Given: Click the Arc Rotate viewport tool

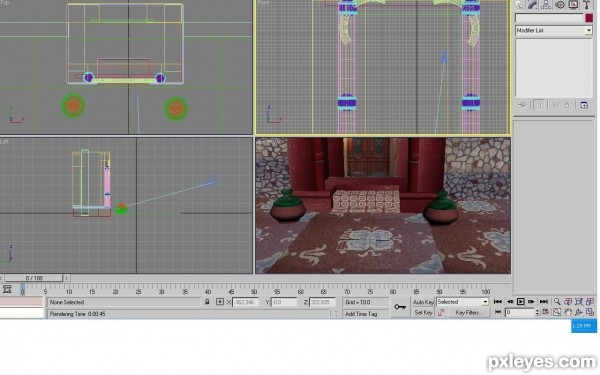Looking at the screenshot, I should [x=579, y=312].
